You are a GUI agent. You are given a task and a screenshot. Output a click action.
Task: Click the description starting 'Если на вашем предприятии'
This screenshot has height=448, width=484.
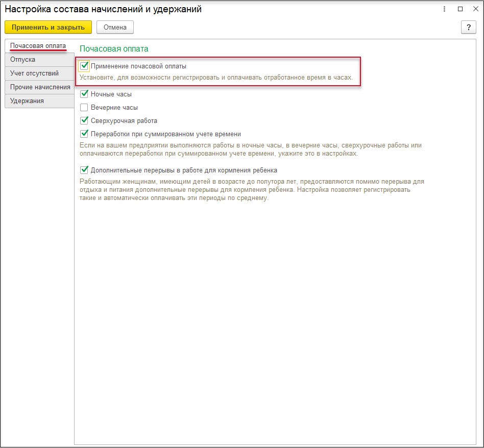pos(251,150)
